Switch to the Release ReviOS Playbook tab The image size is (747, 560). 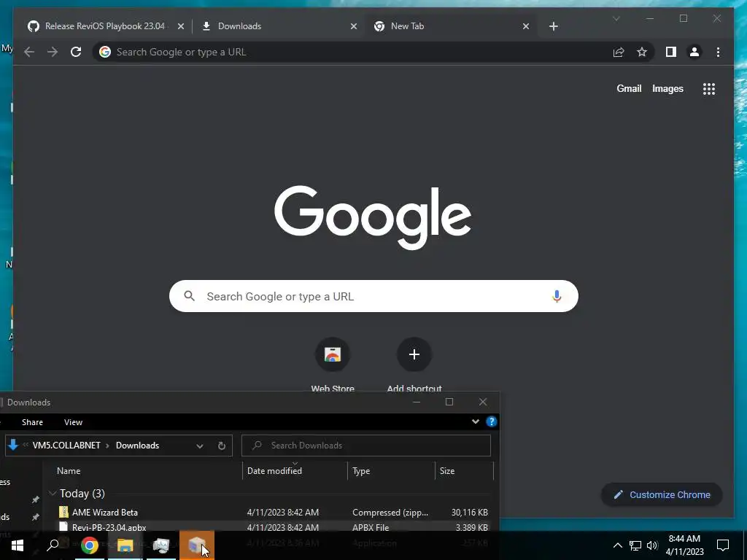105,26
